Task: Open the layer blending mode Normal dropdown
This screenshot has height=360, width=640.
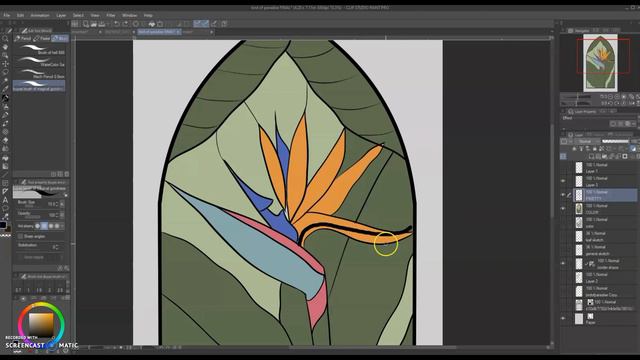Action: point(586,141)
